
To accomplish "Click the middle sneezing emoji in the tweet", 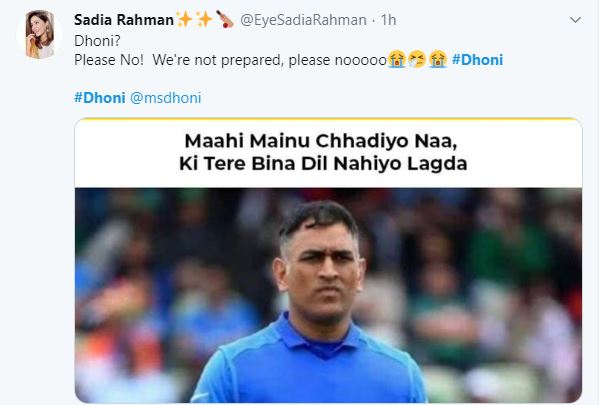I will 416,60.
